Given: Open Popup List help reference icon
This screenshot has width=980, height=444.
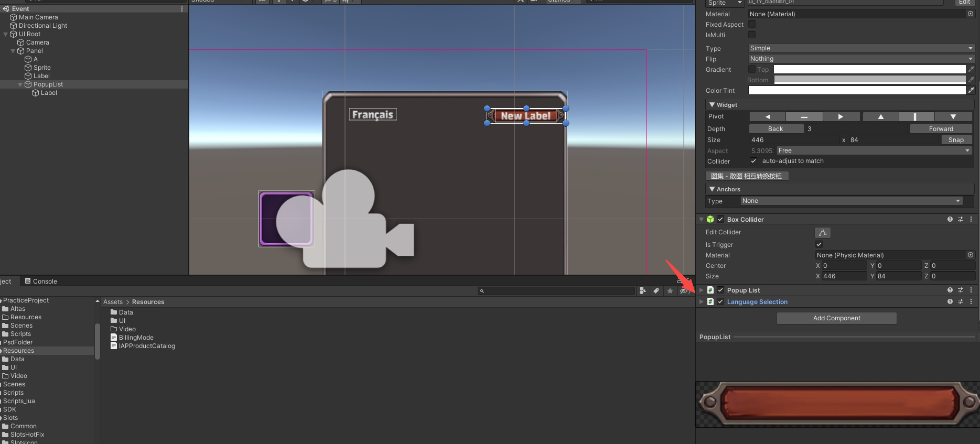Looking at the screenshot, I should [x=950, y=290].
